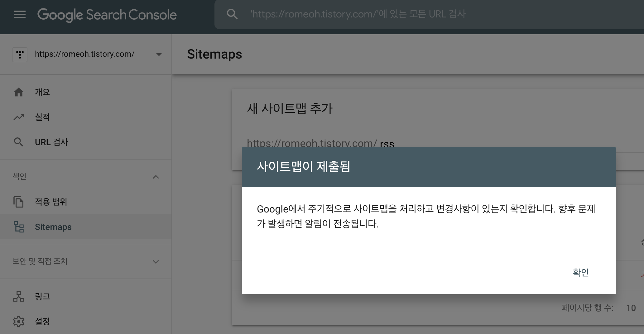Go to the 실적 report
The height and width of the screenshot is (334, 644).
(x=42, y=117)
